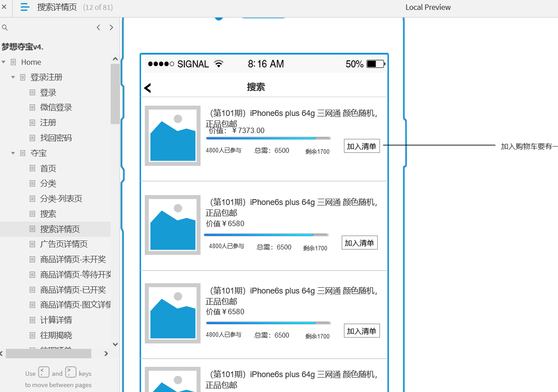Tap the back arrow in 搜索 header
Screen dimensions: 558x392
pos(147,88)
